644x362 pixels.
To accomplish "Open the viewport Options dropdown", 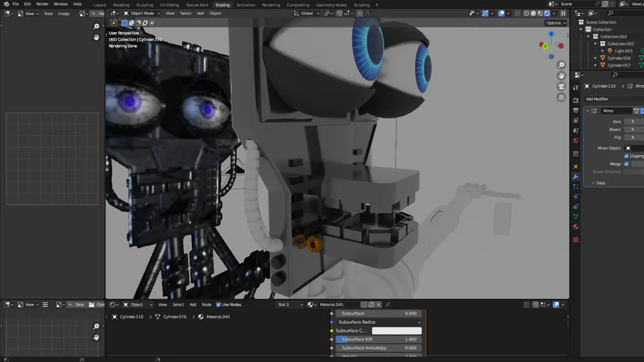I will (556, 23).
